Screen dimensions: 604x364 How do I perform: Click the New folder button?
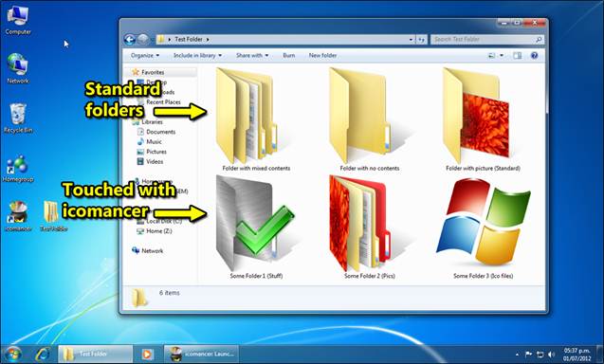coord(322,56)
